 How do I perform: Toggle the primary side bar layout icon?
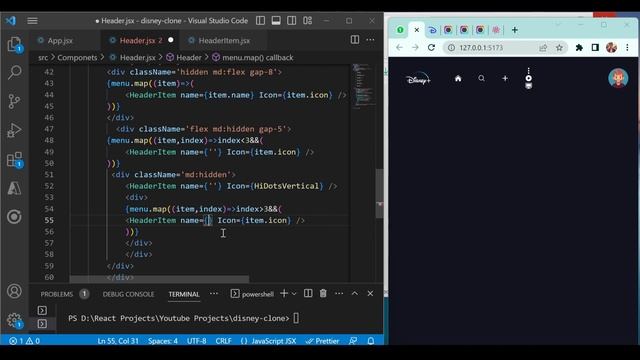point(260,20)
